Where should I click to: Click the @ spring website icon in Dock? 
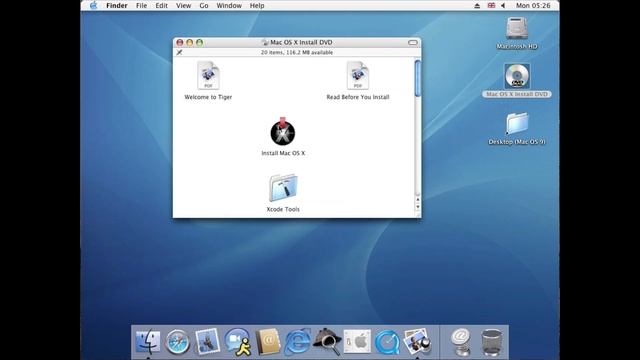pyautogui.click(x=461, y=342)
